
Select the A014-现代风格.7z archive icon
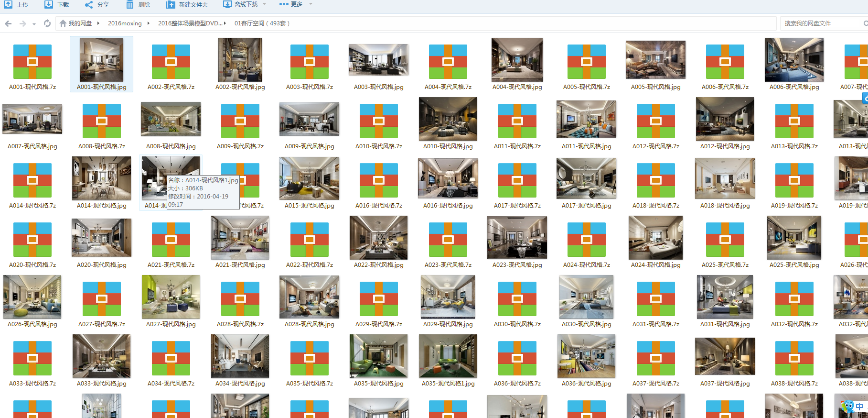(32, 180)
